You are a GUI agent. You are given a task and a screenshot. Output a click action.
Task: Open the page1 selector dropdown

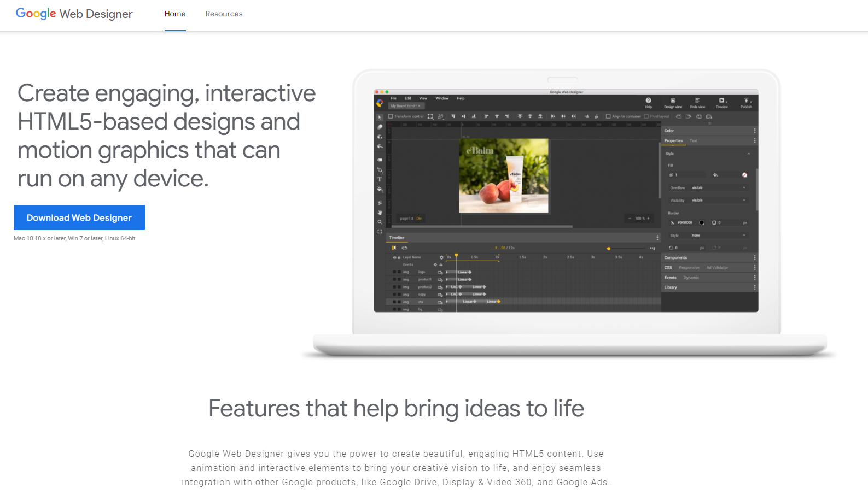coord(406,219)
